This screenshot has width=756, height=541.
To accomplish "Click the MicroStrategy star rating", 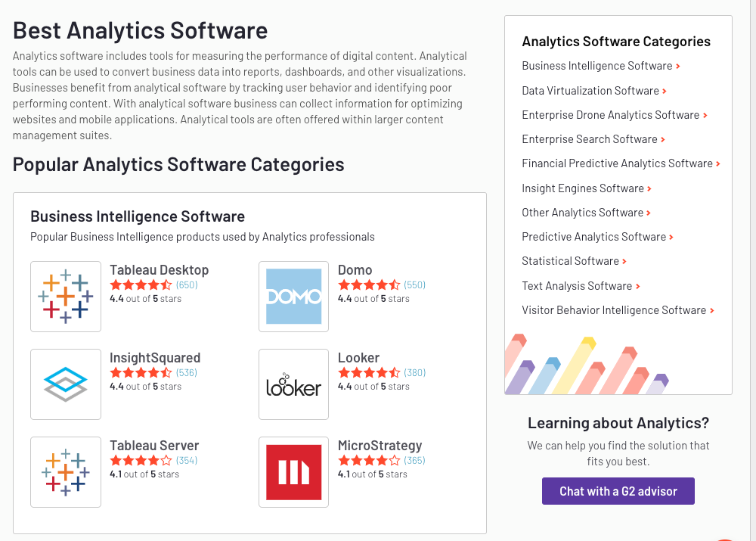I will click(369, 460).
